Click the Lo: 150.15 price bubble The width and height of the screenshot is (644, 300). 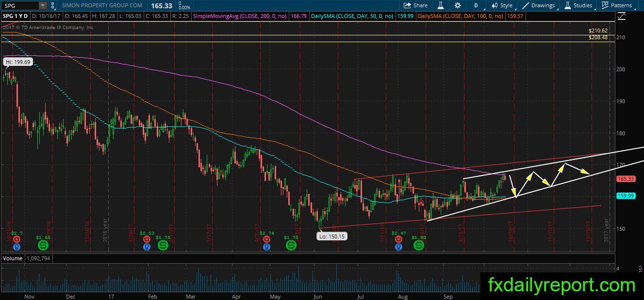331,236
